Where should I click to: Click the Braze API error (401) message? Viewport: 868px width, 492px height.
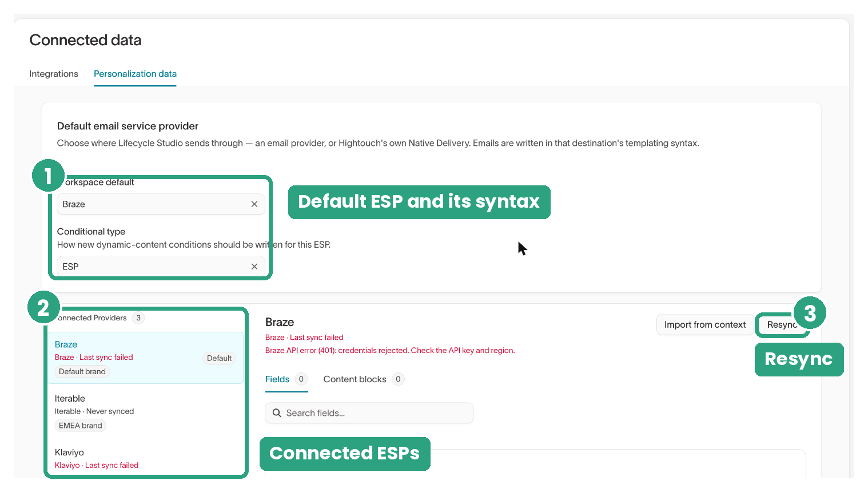(390, 351)
